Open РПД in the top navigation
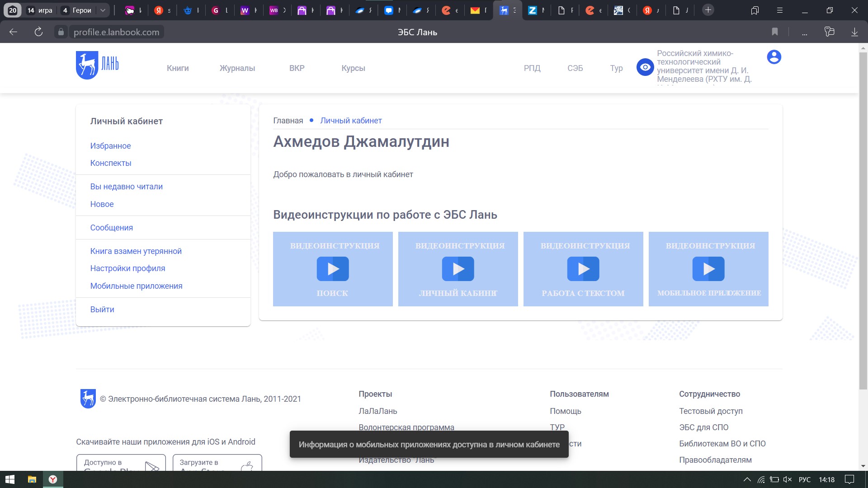 click(532, 68)
